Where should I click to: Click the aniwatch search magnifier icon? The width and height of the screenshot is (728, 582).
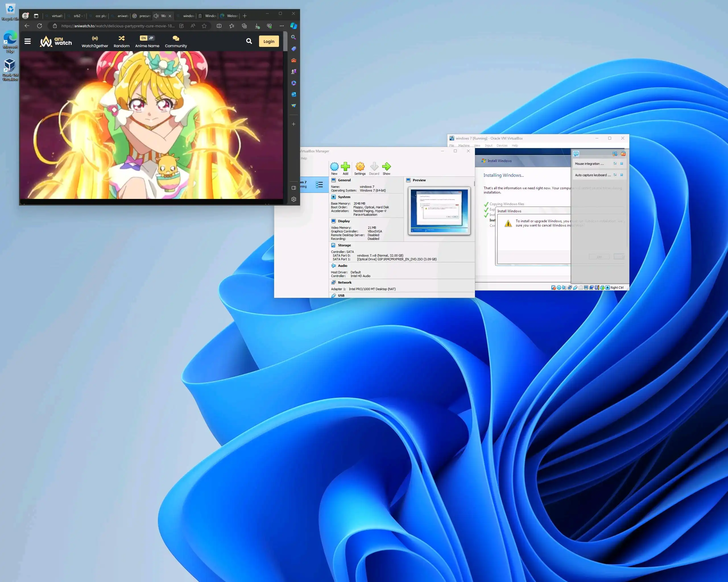click(x=249, y=41)
